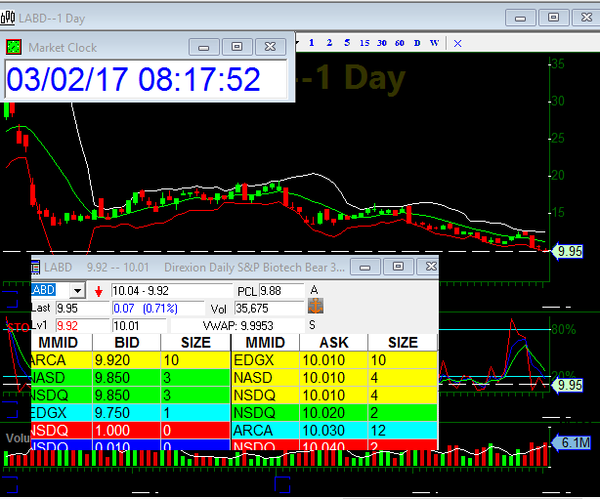Click the 6.1M volume label on chart
600x499 pixels.
tap(573, 442)
